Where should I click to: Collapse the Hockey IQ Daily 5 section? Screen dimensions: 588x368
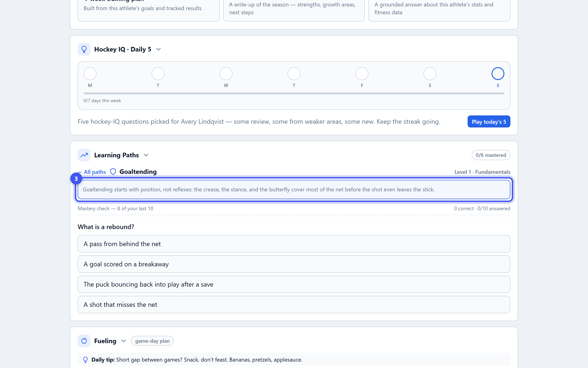[x=158, y=49]
